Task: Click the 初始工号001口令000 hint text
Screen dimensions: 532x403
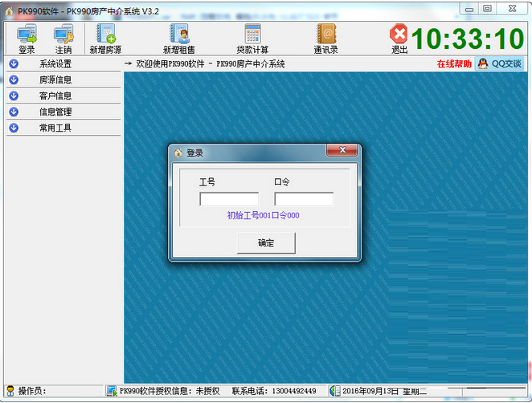Action: click(263, 215)
